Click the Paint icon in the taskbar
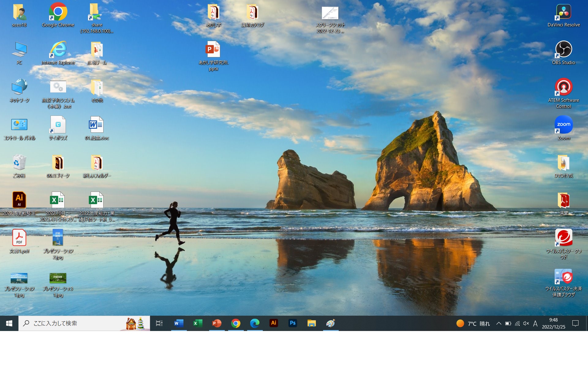 click(x=330, y=323)
